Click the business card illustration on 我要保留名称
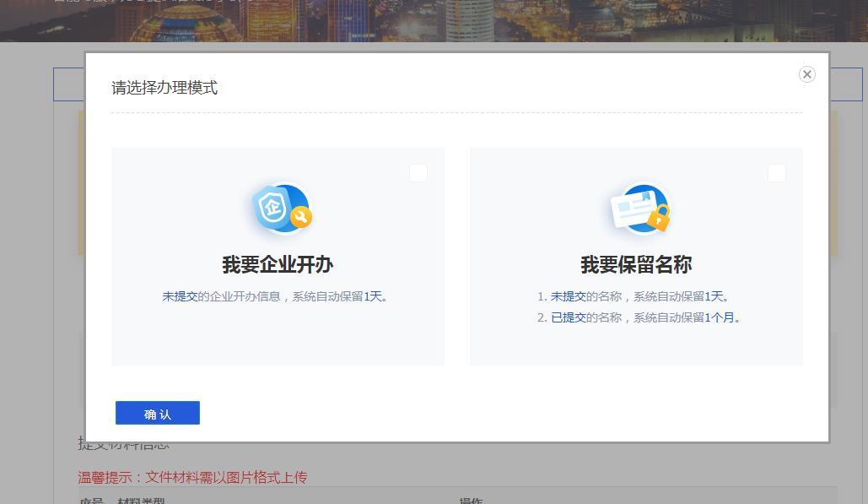This screenshot has width=868, height=504. [634, 210]
